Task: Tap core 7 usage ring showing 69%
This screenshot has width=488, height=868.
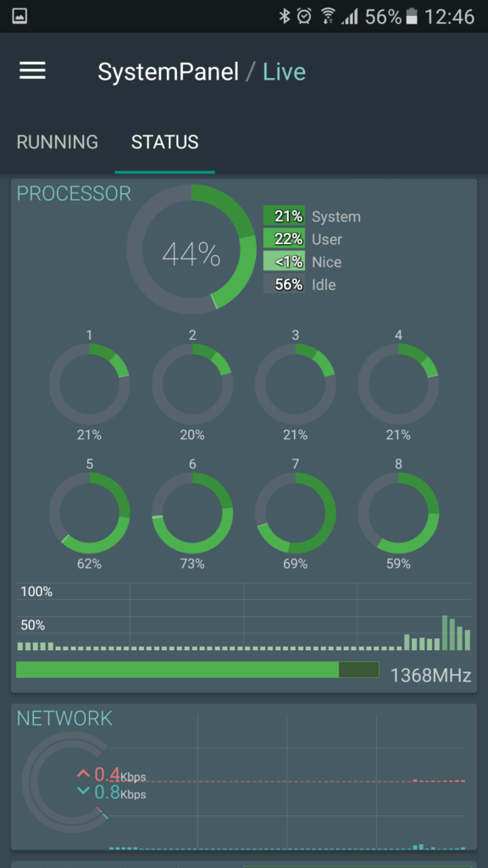Action: (x=295, y=513)
